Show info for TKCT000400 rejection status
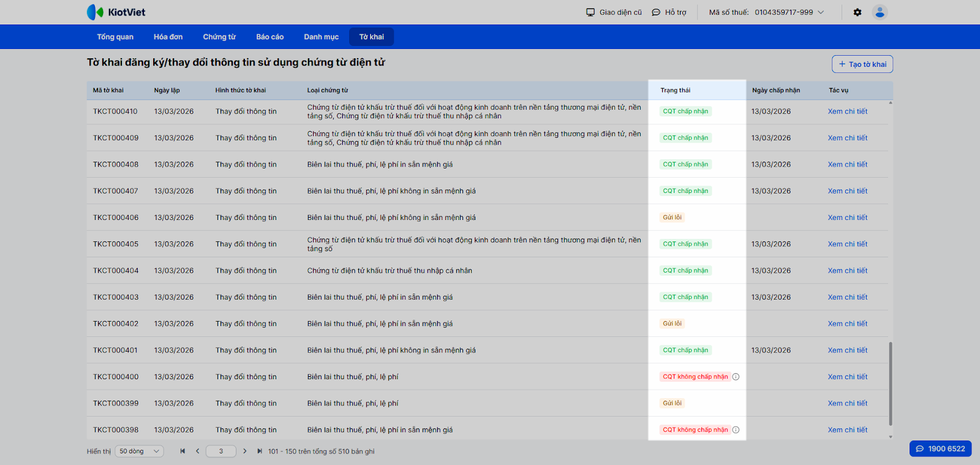This screenshot has width=980, height=465. (x=736, y=377)
